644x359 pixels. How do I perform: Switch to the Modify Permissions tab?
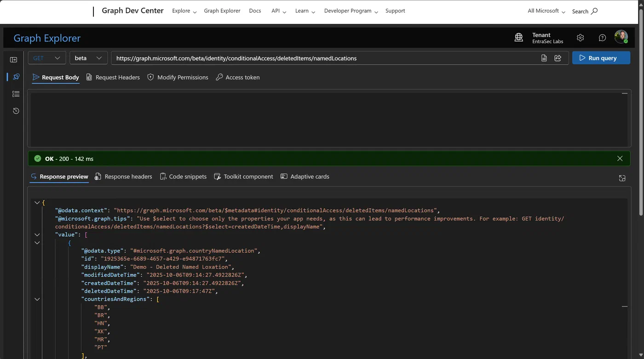pyautogui.click(x=178, y=77)
